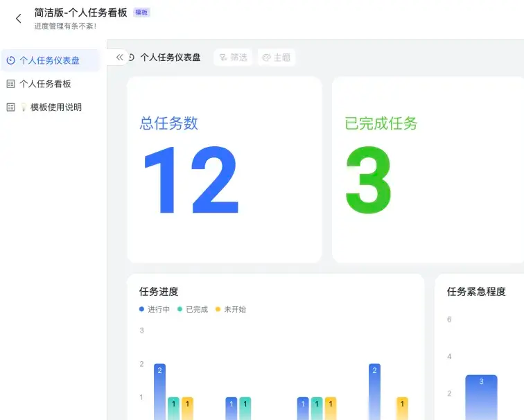
Task: Click the table icon beside 模板使用说明
Action: [10, 107]
